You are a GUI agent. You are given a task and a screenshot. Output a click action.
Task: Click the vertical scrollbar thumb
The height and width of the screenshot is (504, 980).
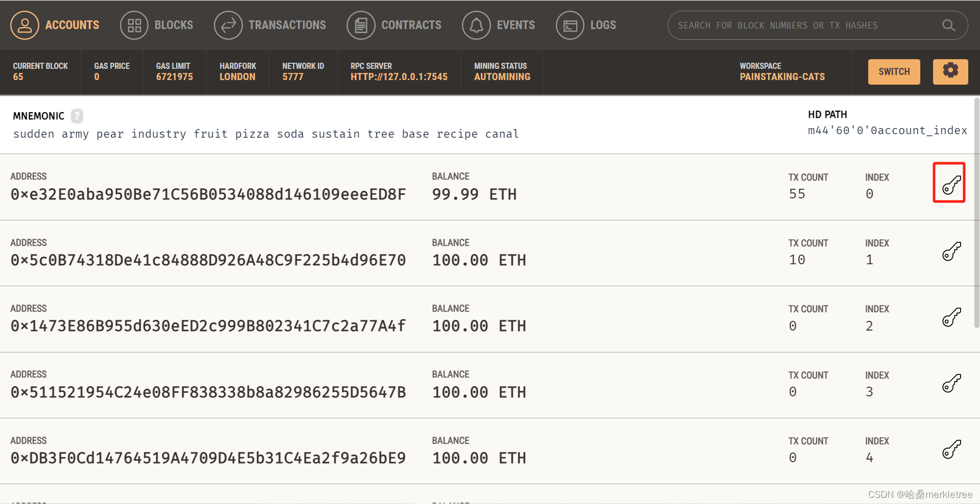(977, 213)
